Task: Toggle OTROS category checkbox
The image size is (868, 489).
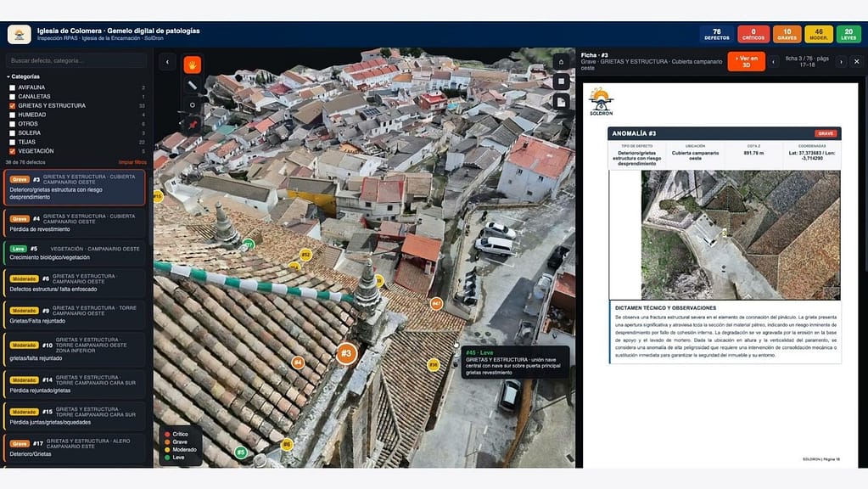Action: 12,124
